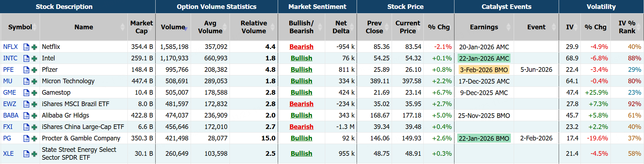
Task: Click PFE's highlighted 3-Feb-2026 BMO earnings date
Action: tap(484, 70)
